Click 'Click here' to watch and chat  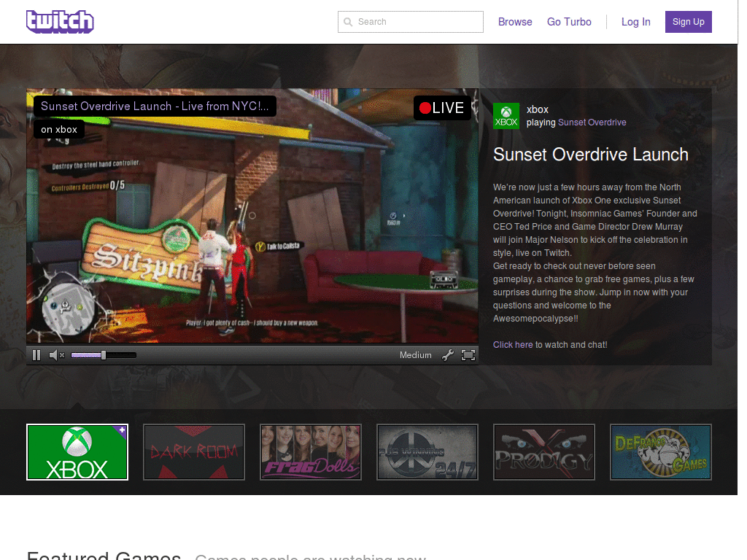coord(513,345)
